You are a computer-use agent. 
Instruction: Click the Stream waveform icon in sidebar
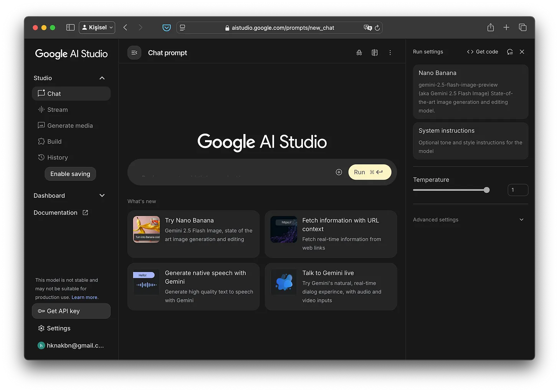pos(41,109)
